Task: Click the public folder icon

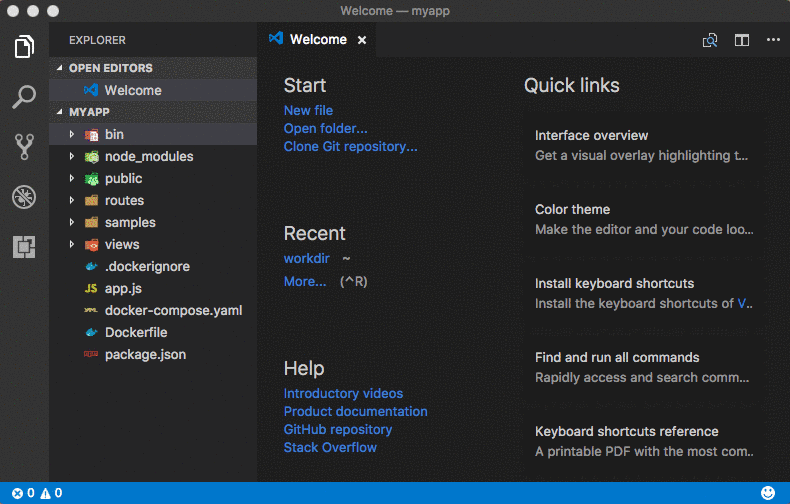Action: pos(92,179)
